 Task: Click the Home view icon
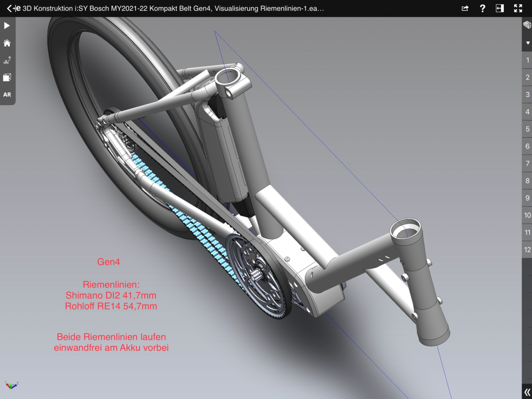click(7, 43)
